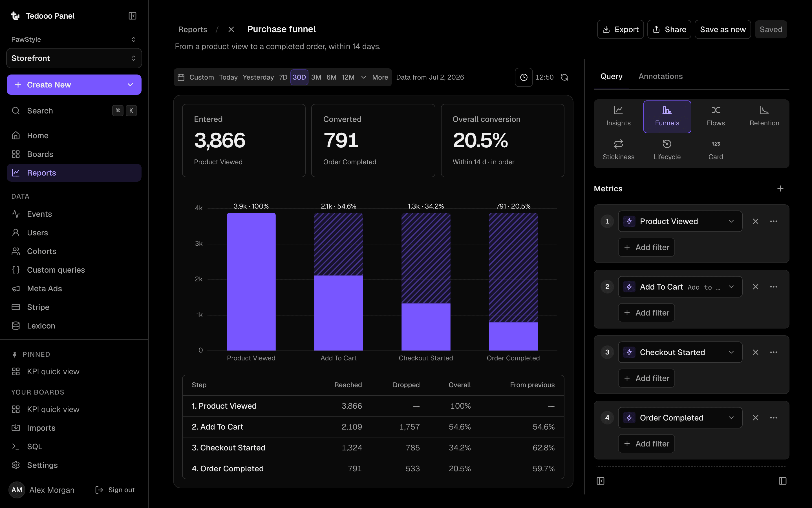
Task: Click the collapse panel icon at query panel bottom-left
Action: click(x=600, y=481)
